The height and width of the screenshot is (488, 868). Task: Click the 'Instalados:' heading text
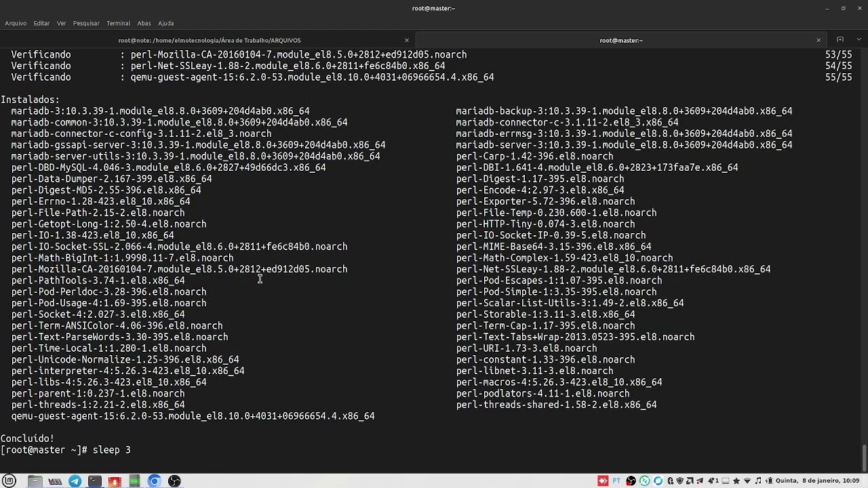click(30, 100)
